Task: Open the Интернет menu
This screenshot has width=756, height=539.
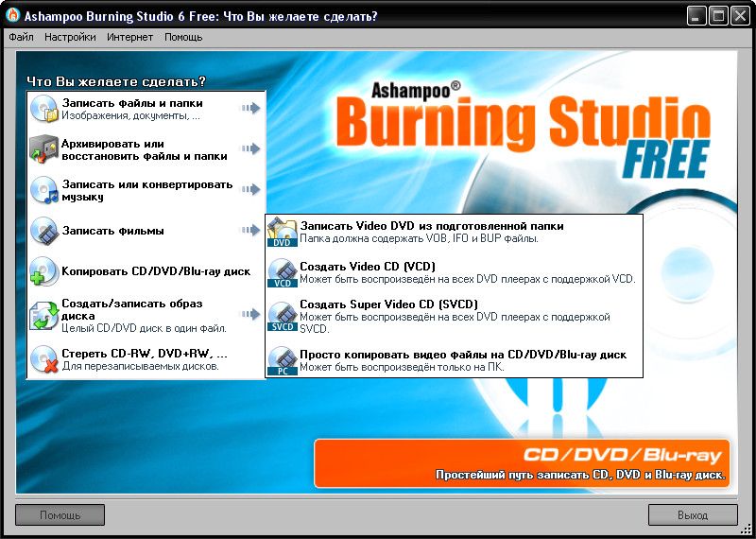Action: (129, 37)
